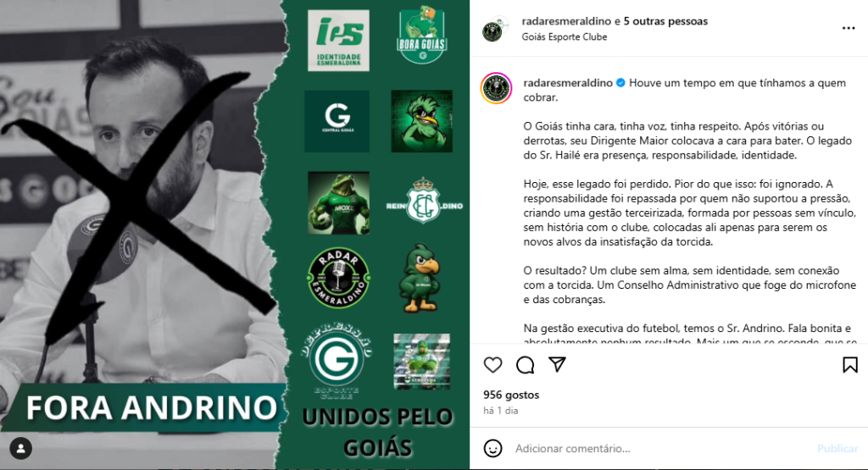Image resolution: width=868 pixels, height=470 pixels.
Task: Show the 5 outras pessoas collaborators
Action: [x=665, y=21]
